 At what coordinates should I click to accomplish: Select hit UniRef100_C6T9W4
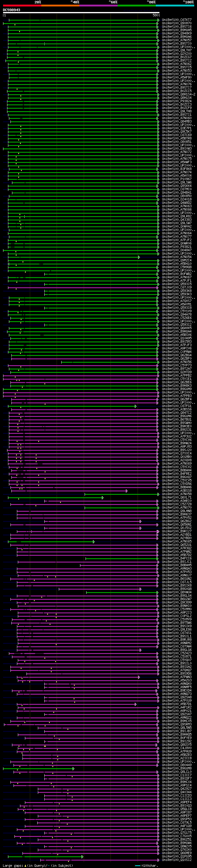tap(176, 647)
